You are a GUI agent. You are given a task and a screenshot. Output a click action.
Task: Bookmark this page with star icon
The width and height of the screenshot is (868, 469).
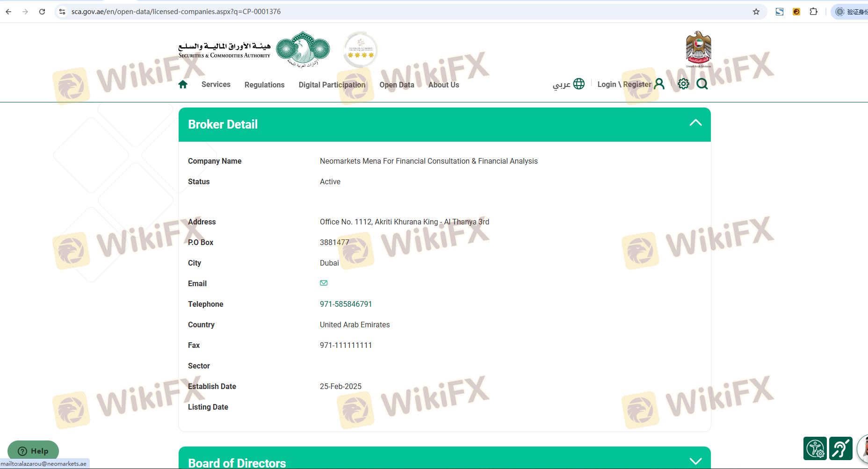756,12
